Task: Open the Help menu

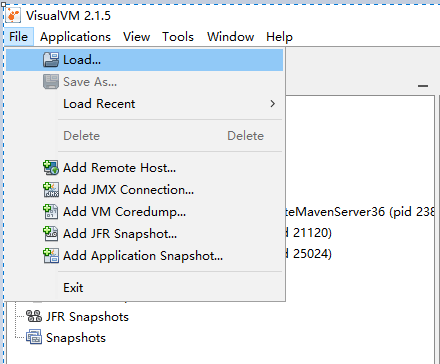Action: [x=279, y=37]
